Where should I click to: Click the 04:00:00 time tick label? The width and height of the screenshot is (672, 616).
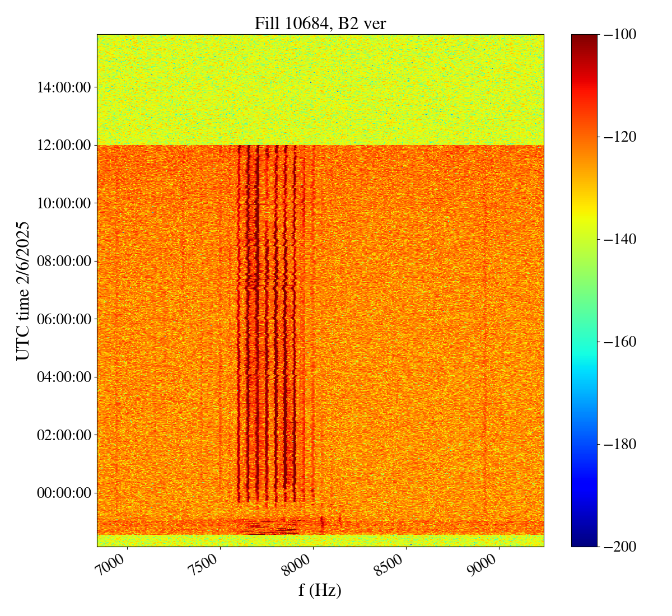[x=64, y=377]
